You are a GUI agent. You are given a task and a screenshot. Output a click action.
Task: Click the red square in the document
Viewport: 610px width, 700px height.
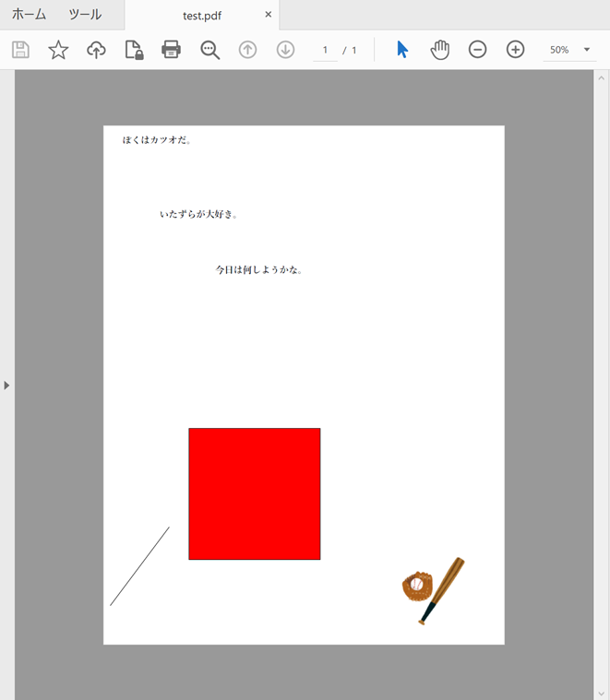click(x=255, y=493)
